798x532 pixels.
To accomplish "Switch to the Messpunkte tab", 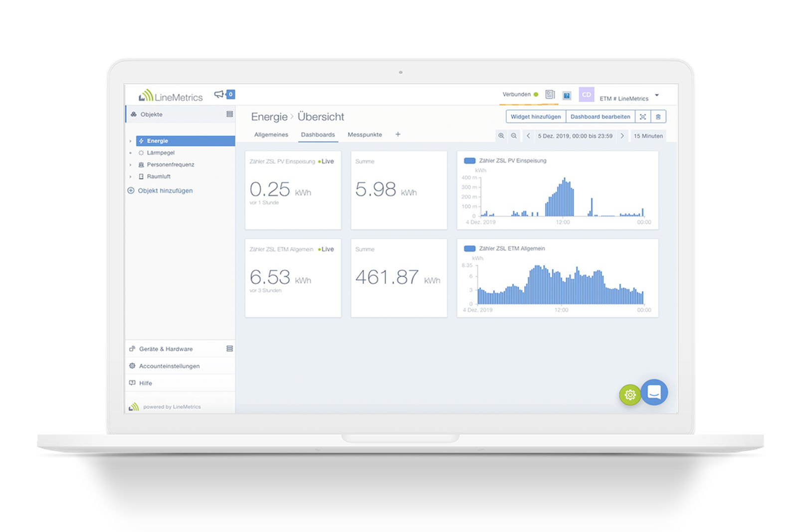I will coord(365,135).
